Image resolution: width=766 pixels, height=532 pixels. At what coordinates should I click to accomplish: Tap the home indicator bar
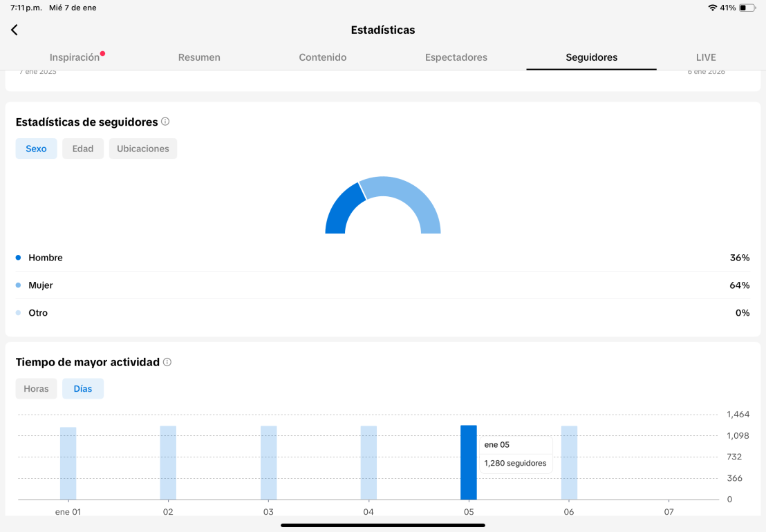click(x=383, y=526)
